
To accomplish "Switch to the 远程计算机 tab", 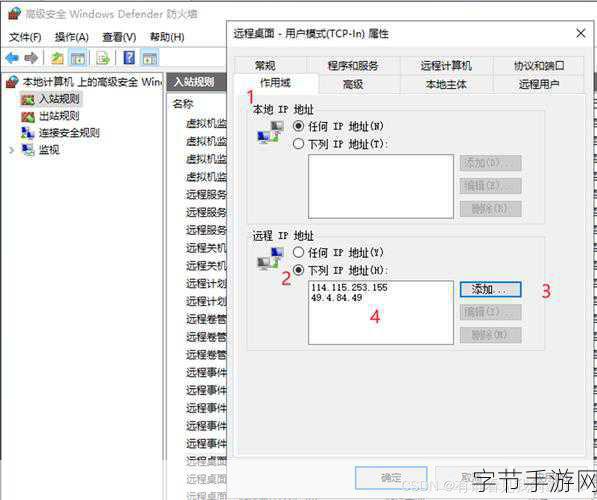I will click(446, 65).
